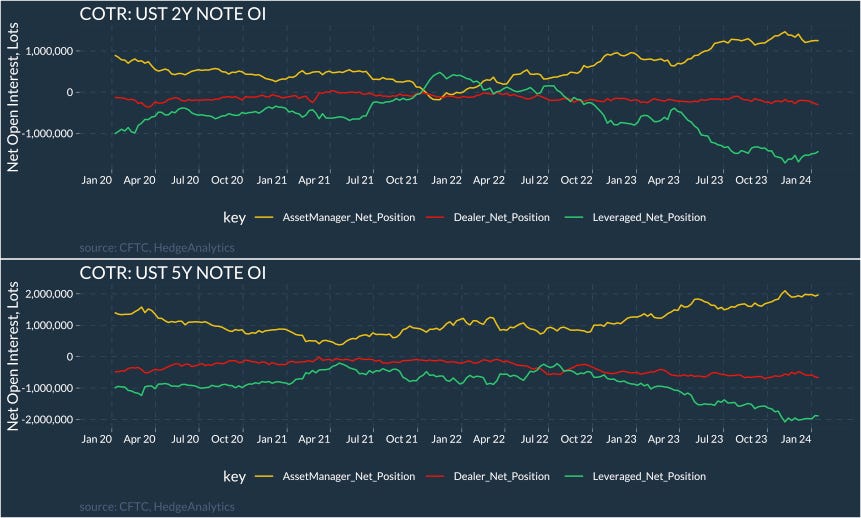Click the red Dealer legend swatch in 5Y chart
The width and height of the screenshot is (861, 518).
click(x=435, y=476)
